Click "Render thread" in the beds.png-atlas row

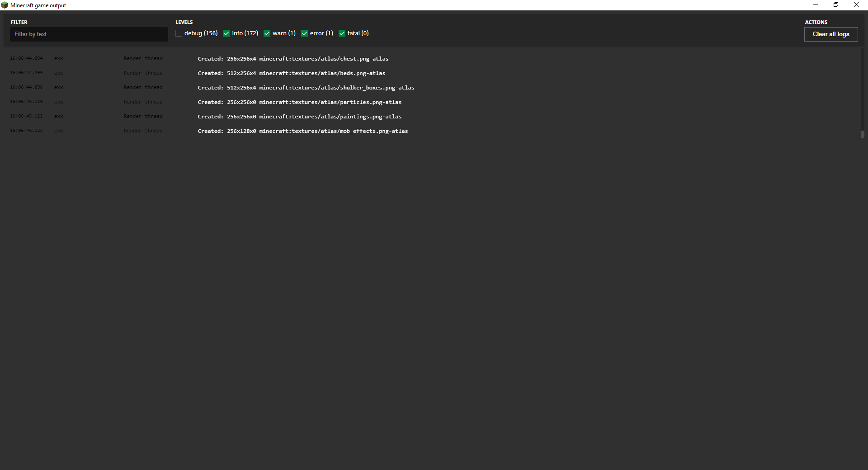143,73
